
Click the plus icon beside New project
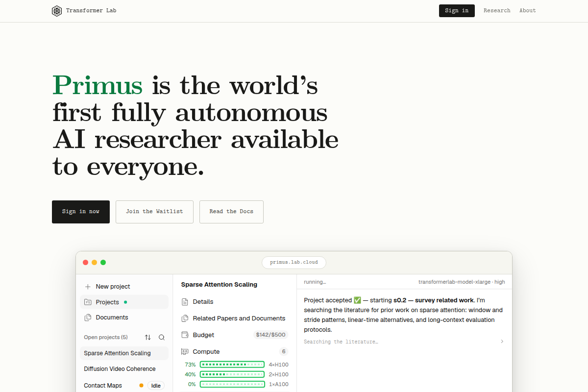click(x=88, y=287)
